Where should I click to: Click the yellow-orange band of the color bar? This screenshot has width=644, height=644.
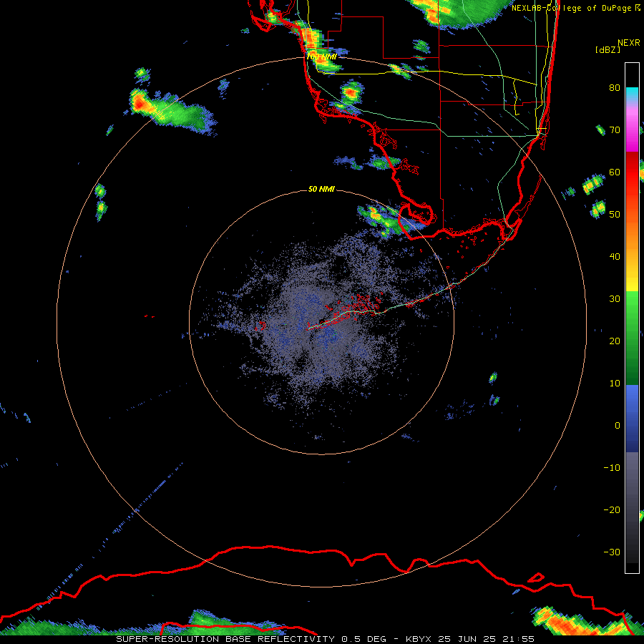coord(632,263)
